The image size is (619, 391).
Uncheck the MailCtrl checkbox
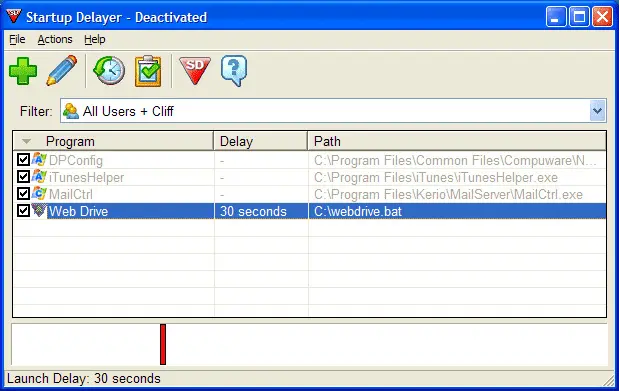click(x=23, y=194)
